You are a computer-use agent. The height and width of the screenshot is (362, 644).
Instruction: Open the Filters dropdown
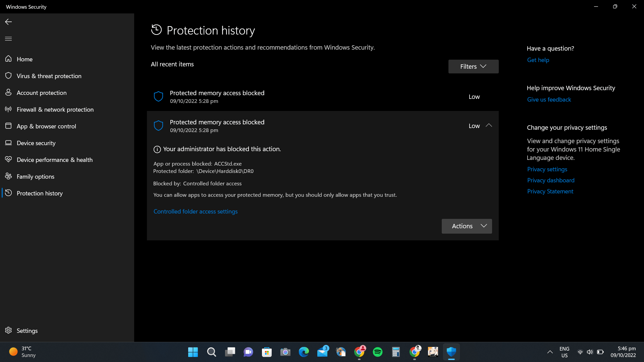click(473, 66)
